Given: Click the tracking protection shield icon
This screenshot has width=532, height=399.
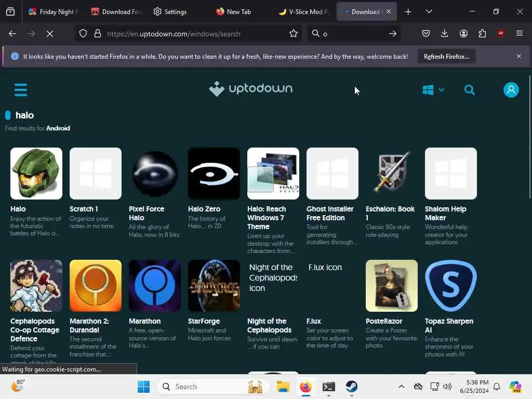Looking at the screenshot, I should click(x=83, y=34).
